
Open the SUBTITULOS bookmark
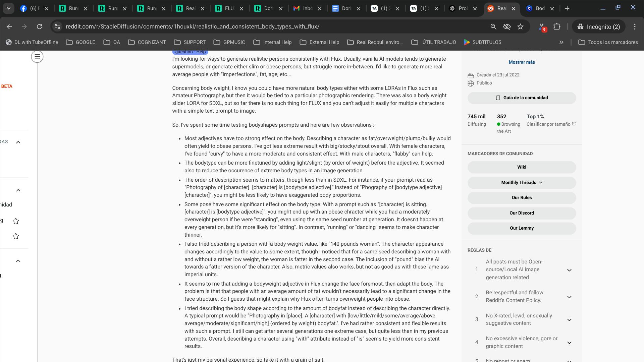(483, 42)
